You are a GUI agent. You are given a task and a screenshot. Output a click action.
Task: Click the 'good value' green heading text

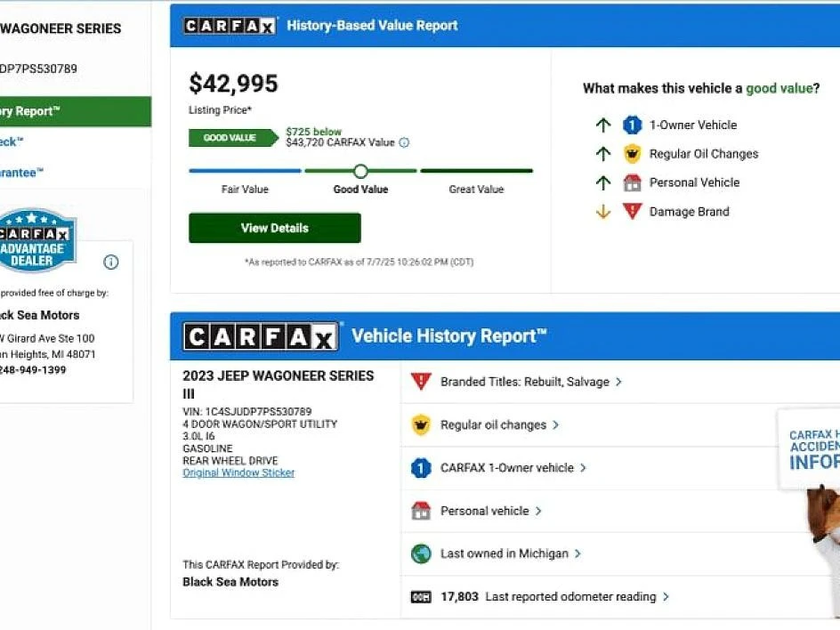(779, 88)
